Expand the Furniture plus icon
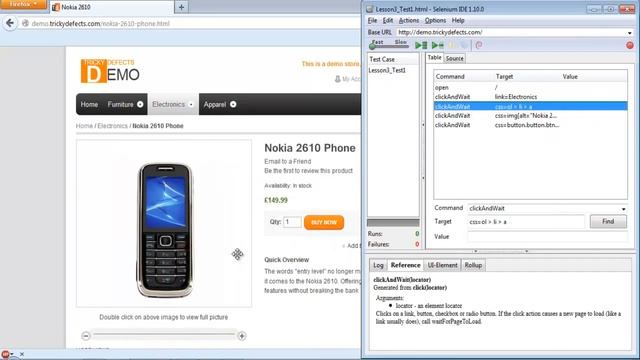This screenshot has width=640, height=360. 140,104
